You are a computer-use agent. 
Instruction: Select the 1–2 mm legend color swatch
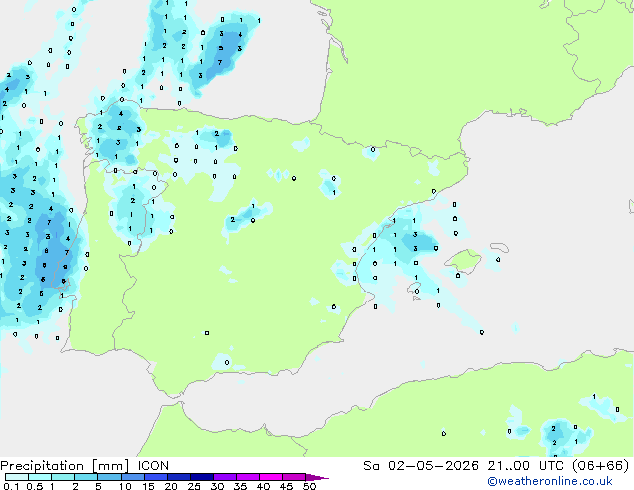(x=63, y=477)
